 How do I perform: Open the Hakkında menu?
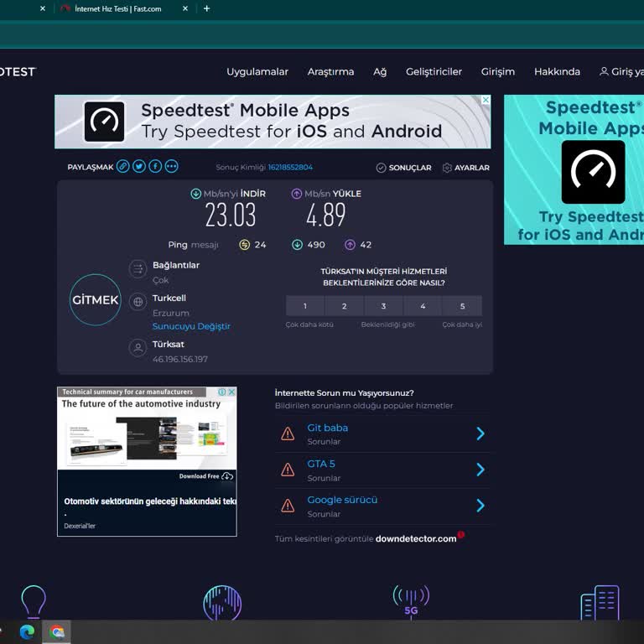click(557, 72)
